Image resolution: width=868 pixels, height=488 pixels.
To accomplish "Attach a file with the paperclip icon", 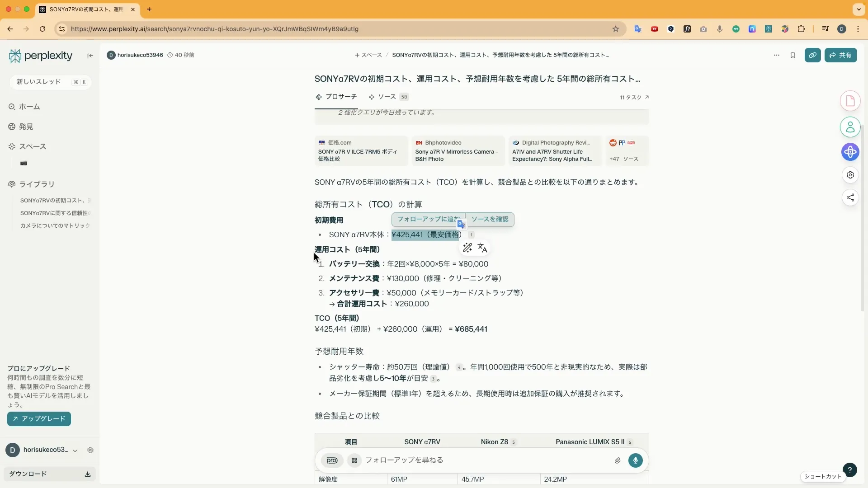I will 618,460.
